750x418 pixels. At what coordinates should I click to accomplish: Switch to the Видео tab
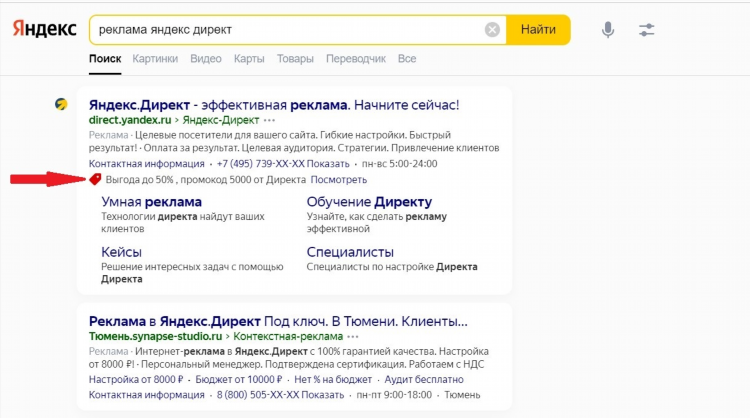click(x=206, y=59)
